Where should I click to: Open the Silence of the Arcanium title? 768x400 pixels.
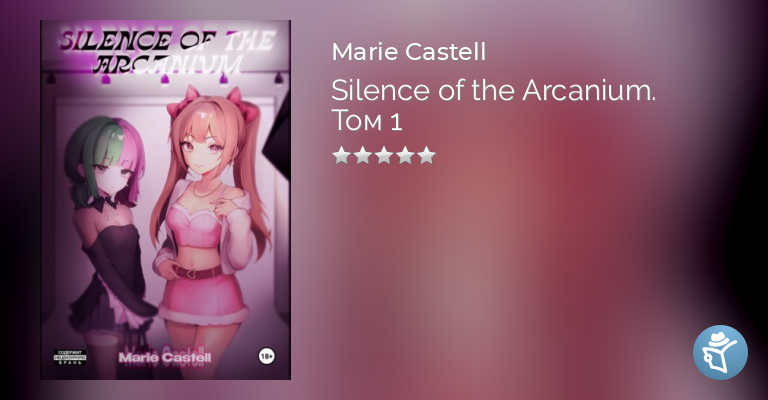pyautogui.click(x=493, y=91)
